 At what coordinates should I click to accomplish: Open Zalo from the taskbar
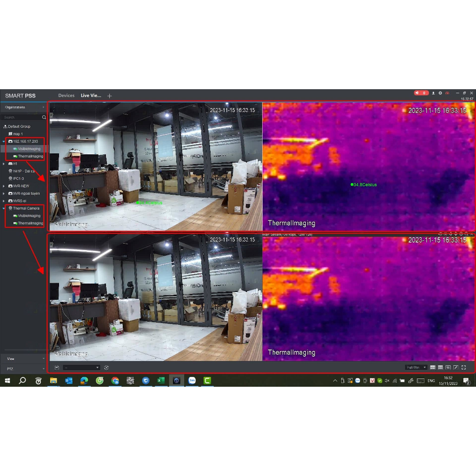(x=192, y=381)
